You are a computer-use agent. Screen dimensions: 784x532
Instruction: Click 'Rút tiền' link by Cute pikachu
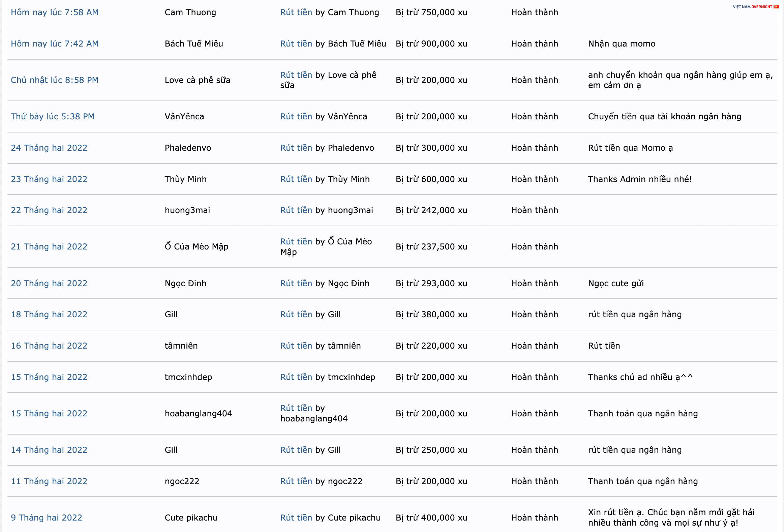[x=296, y=518]
